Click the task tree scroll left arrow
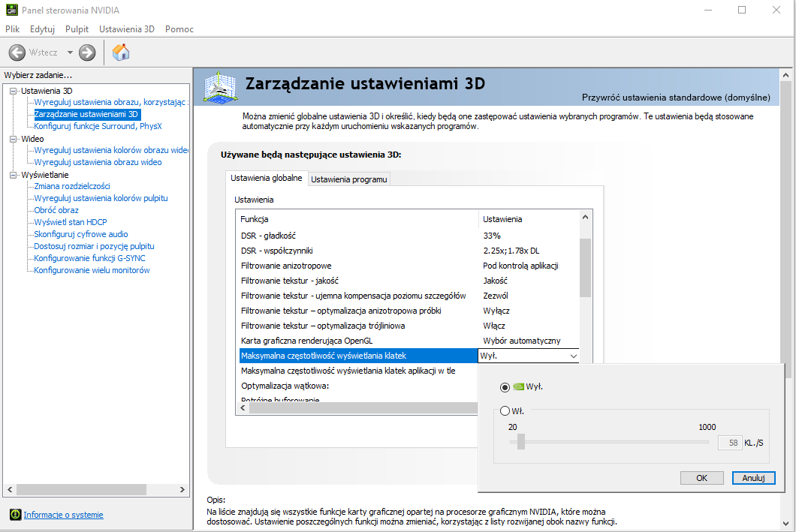This screenshot has width=796, height=532. [x=10, y=489]
